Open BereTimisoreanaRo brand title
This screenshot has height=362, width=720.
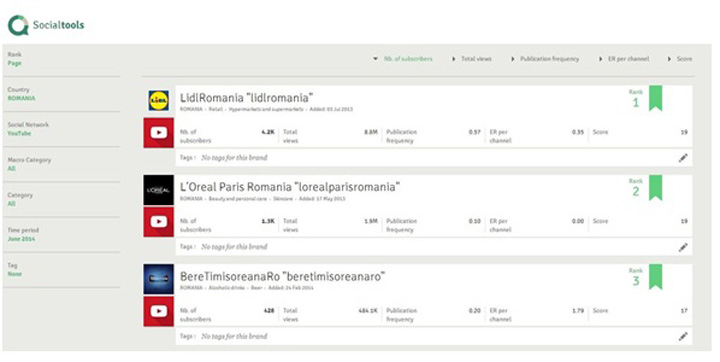pos(282,277)
